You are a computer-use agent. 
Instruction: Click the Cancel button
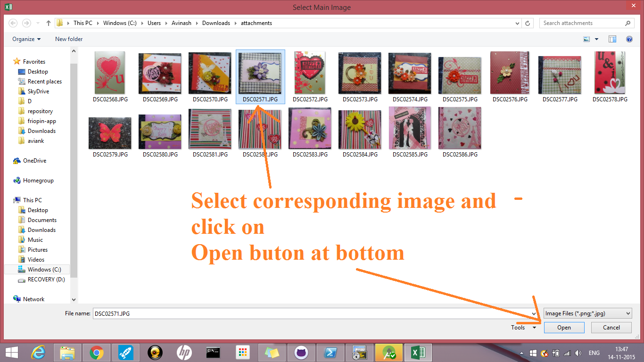coord(611,328)
